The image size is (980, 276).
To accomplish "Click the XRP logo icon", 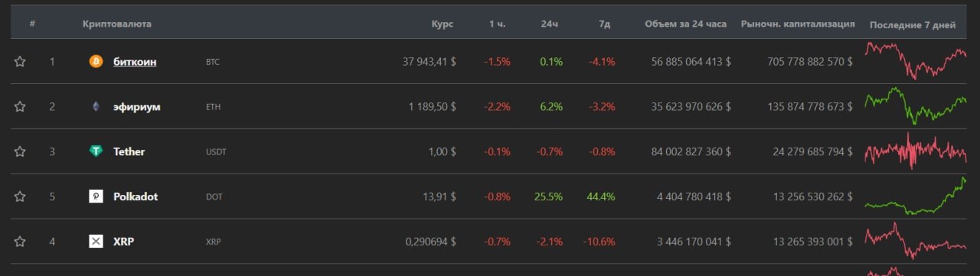I will 96,242.
